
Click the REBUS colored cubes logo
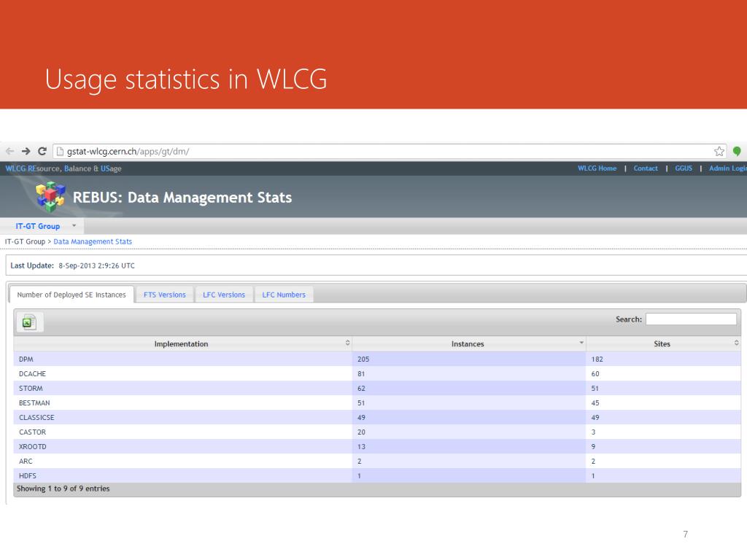tap(50, 197)
